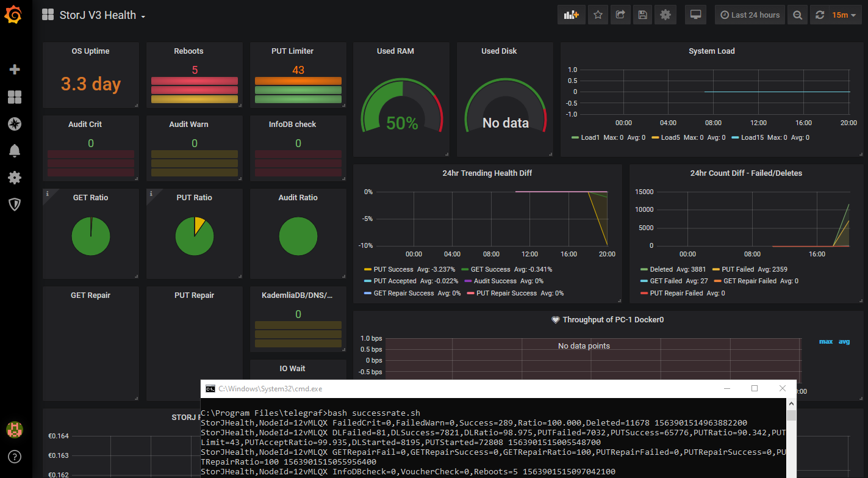Screen dimensions: 868x478
Task: Open the Help question mark icon
Action: (x=15, y=456)
